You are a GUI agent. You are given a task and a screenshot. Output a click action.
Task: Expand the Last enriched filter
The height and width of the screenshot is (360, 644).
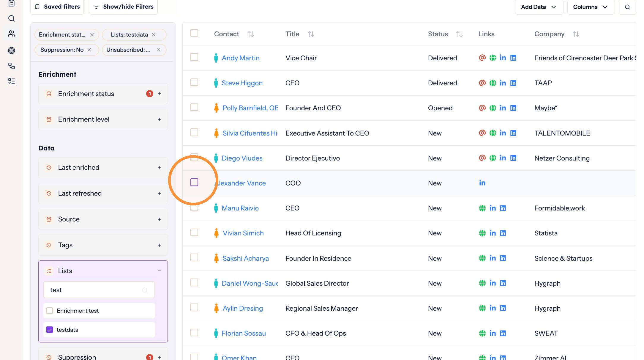coord(160,168)
